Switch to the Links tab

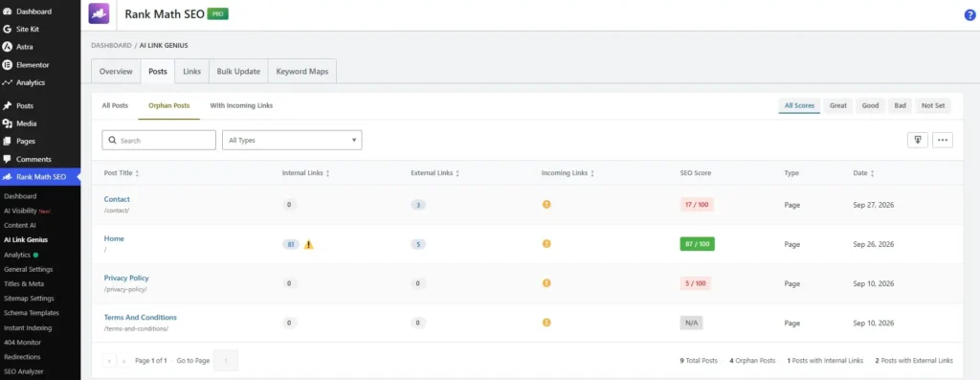tap(191, 71)
